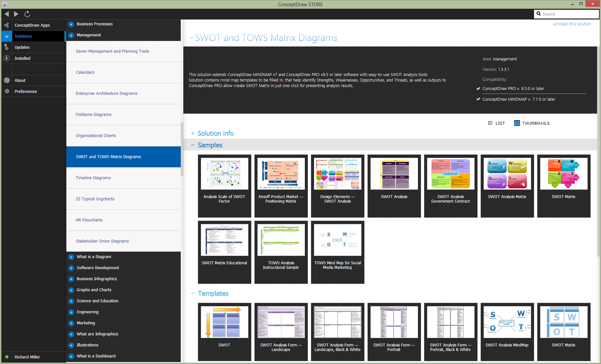Select Enterprise Architecture Diagrams
Viewport: 601px width, 364px height.
point(123,94)
